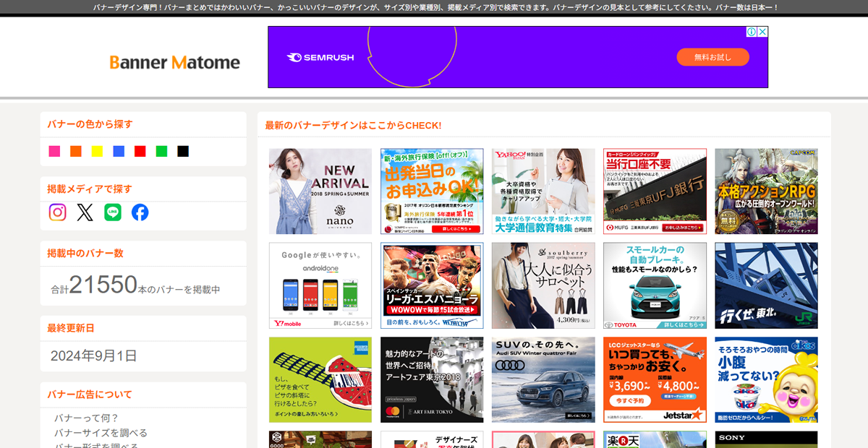Viewport: 868px width, 448px height.
Task: Filter banners by pink color swatch
Action: pyautogui.click(x=54, y=151)
